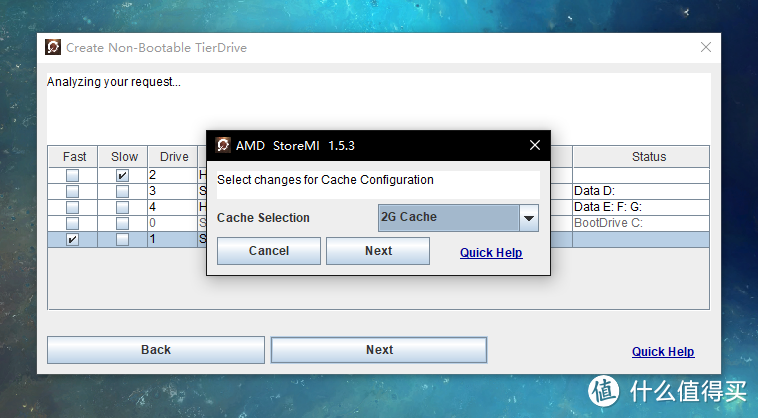Check the Slow box for drive 3

coord(122,191)
